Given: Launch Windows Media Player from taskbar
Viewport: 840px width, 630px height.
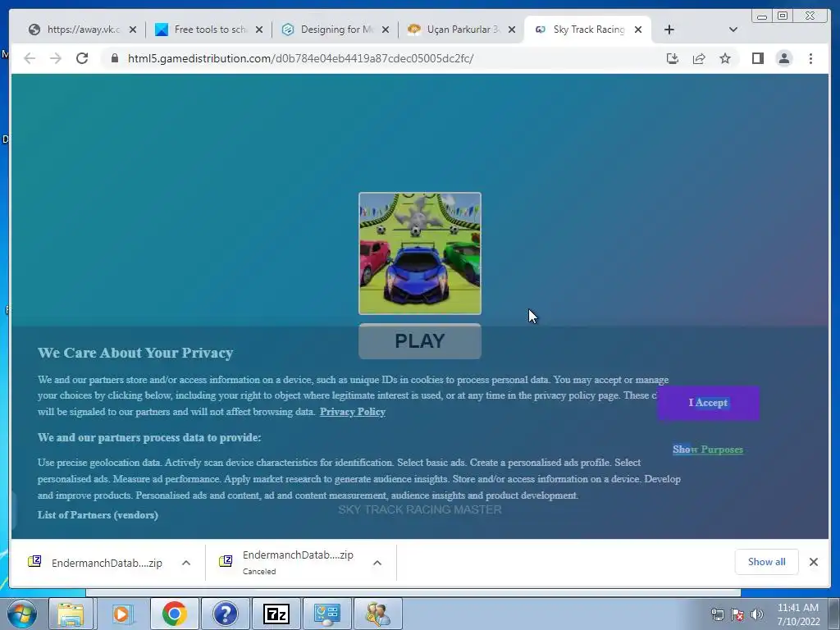Looking at the screenshot, I should pyautogui.click(x=123, y=614).
